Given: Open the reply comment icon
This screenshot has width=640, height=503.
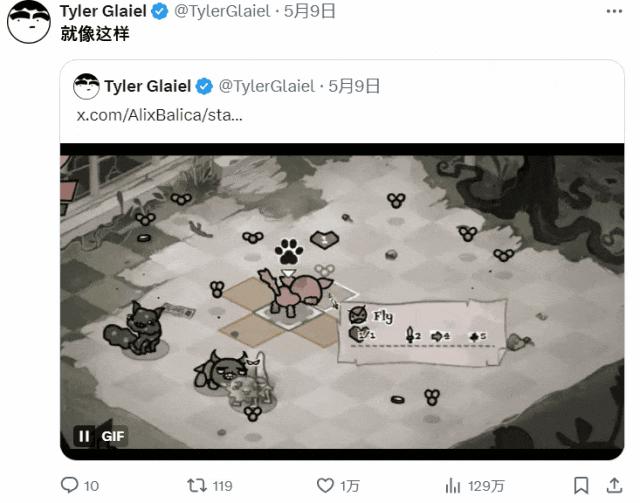Looking at the screenshot, I should [x=69, y=485].
